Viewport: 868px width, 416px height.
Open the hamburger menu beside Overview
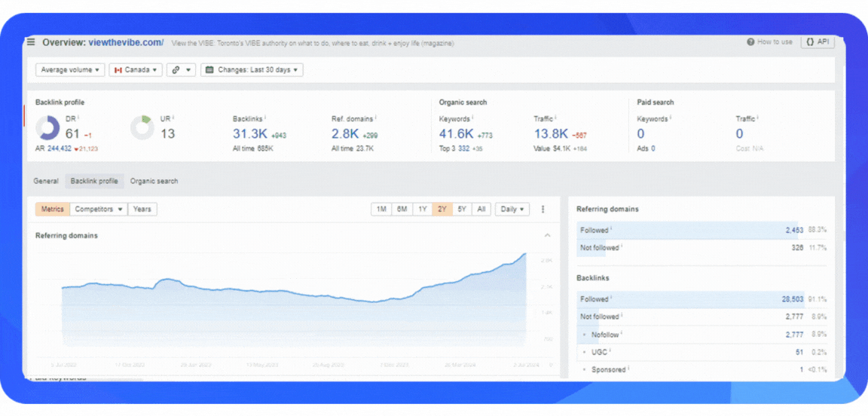(x=31, y=42)
